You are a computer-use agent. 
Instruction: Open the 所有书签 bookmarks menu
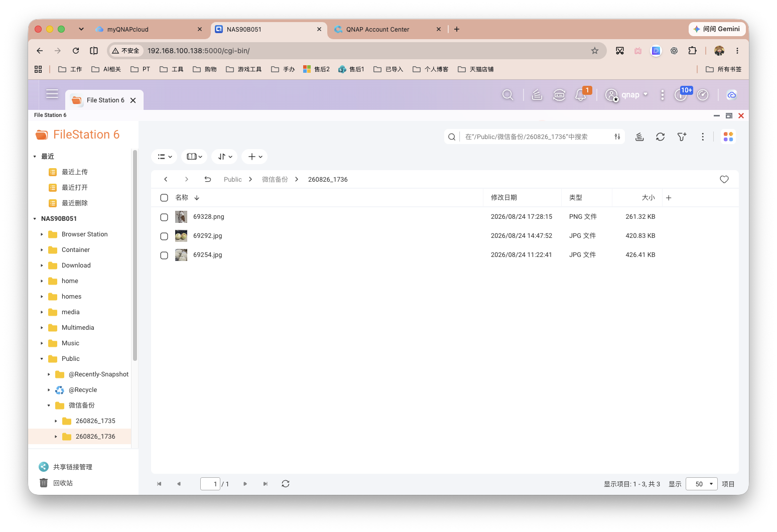723,69
